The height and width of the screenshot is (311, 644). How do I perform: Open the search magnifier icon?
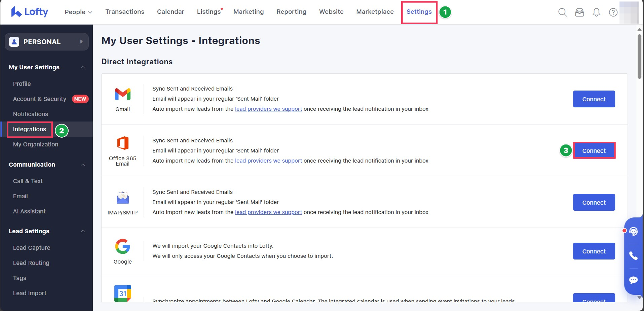pos(562,12)
